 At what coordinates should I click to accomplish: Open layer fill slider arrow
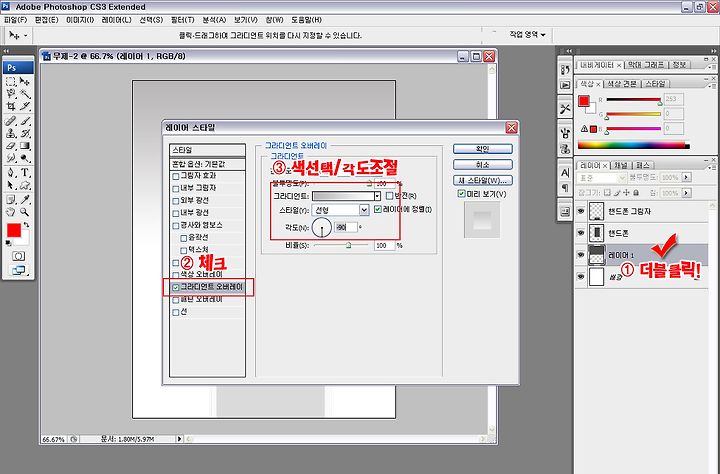click(686, 193)
